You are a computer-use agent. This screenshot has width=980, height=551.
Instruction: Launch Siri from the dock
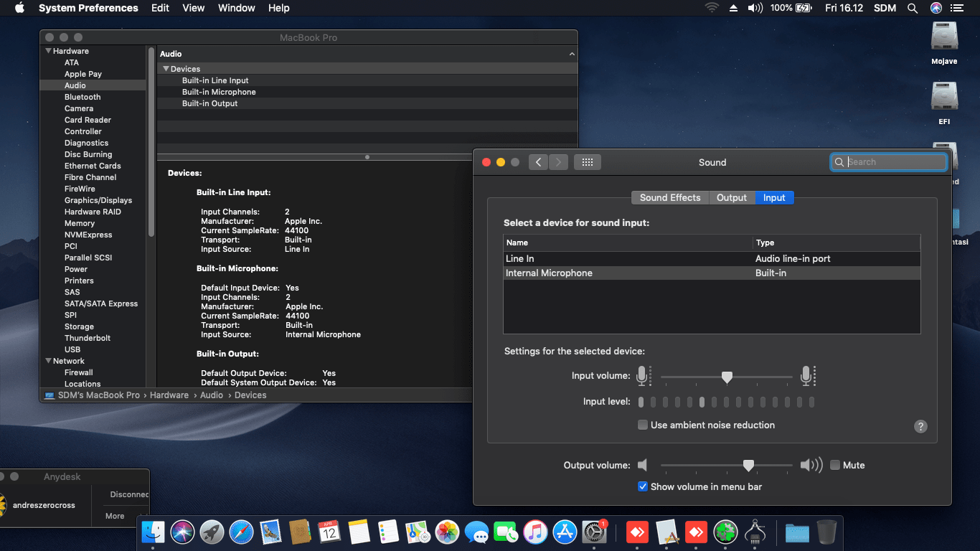point(182,532)
